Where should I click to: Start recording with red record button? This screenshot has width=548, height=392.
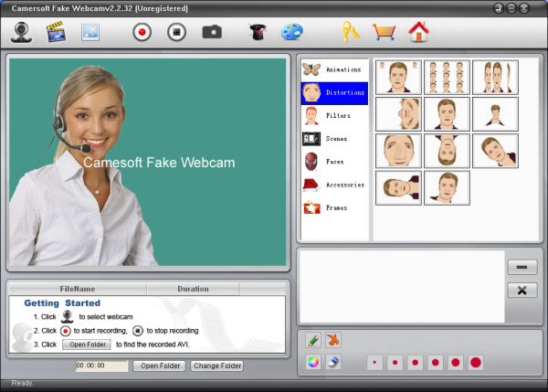142,32
